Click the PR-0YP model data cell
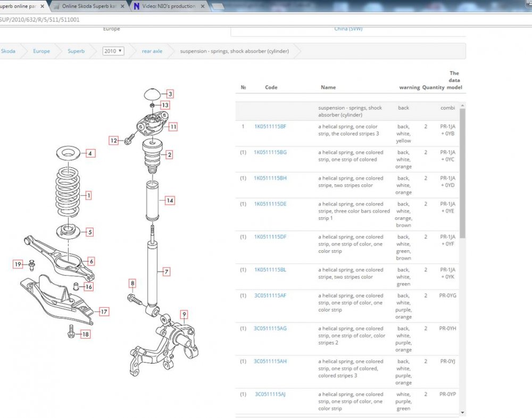Viewport: 532px width, 418px height. click(447, 394)
